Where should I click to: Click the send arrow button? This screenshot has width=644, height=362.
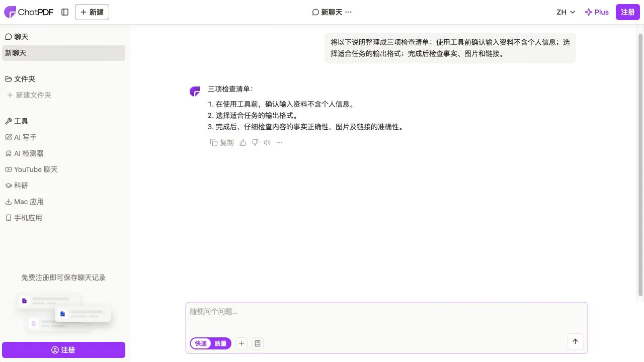(575, 341)
